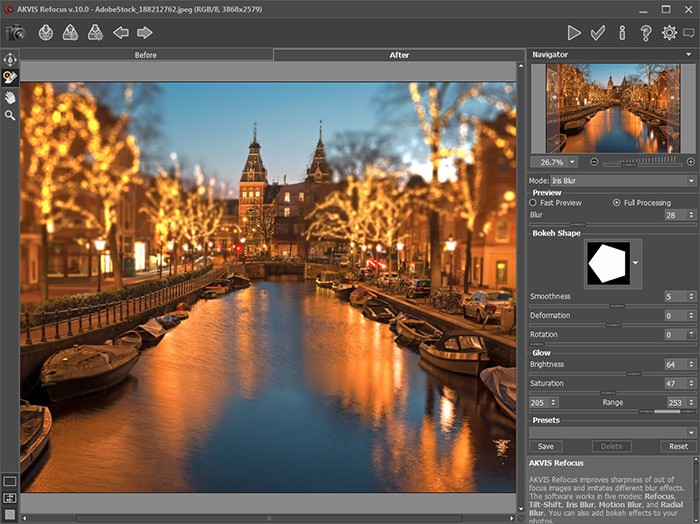
Task: Select Fast Preview radio button
Action: pos(533,203)
